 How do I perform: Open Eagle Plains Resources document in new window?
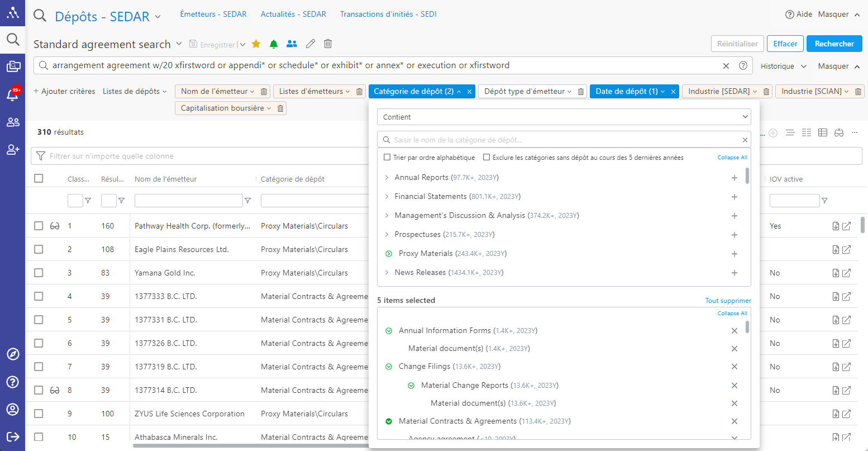click(847, 250)
